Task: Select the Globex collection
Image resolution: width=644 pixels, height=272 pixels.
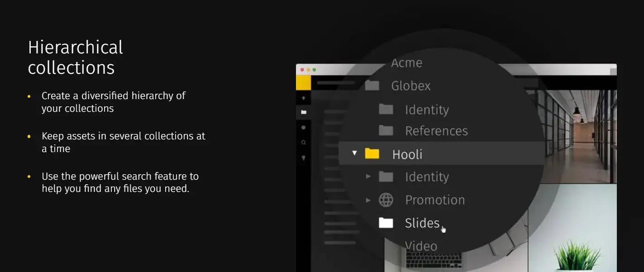Action: [x=410, y=86]
